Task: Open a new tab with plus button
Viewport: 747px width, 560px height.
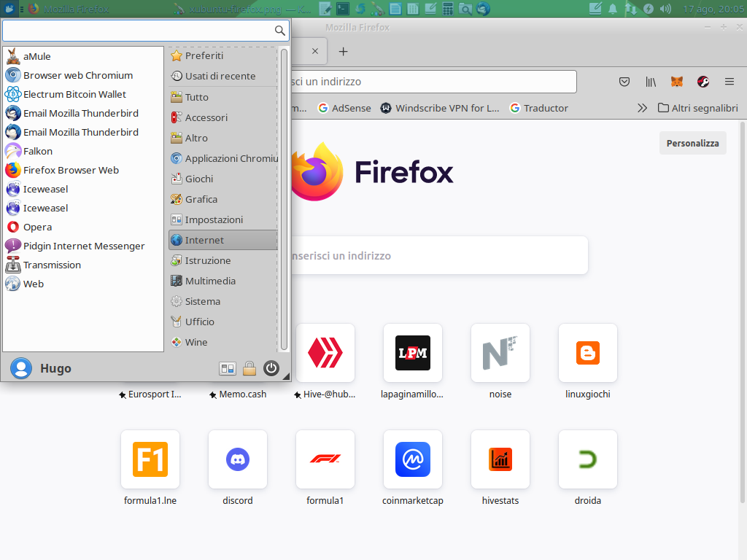Action: pyautogui.click(x=343, y=52)
